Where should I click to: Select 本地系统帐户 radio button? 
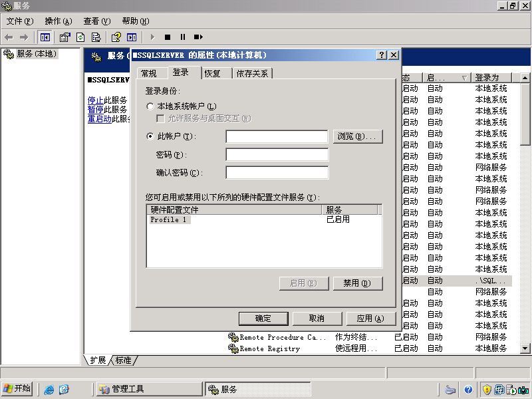click(x=150, y=106)
